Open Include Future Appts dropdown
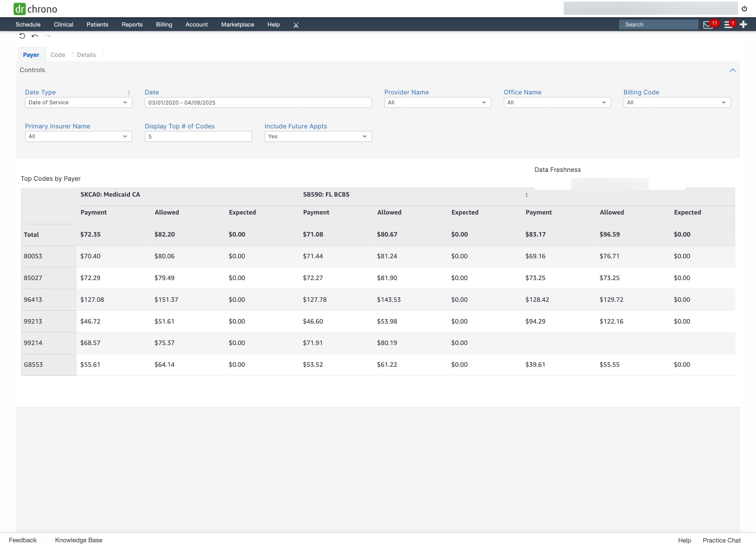 318,137
